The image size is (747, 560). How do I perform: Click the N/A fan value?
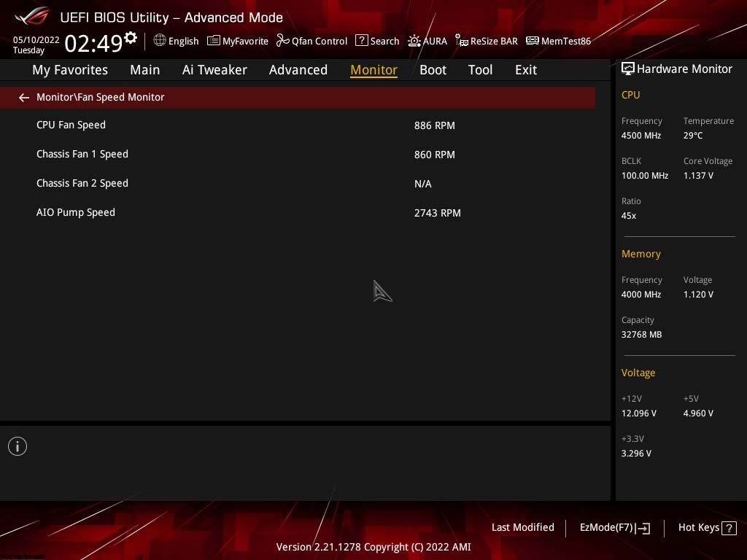[422, 184]
